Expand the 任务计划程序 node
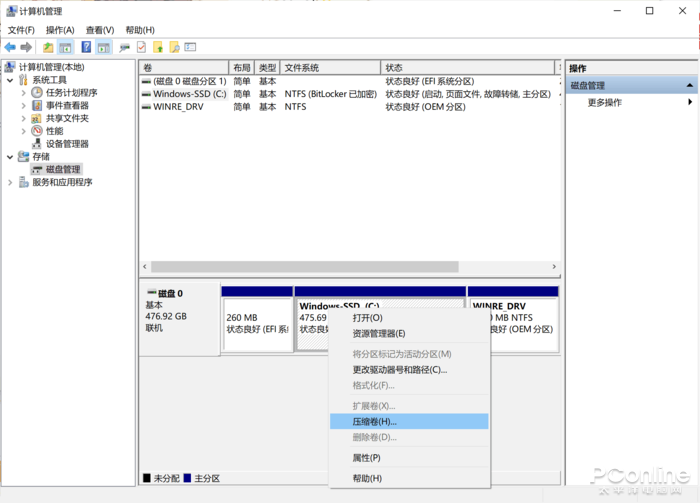Viewport: 700px width, 503px height. pos(24,93)
